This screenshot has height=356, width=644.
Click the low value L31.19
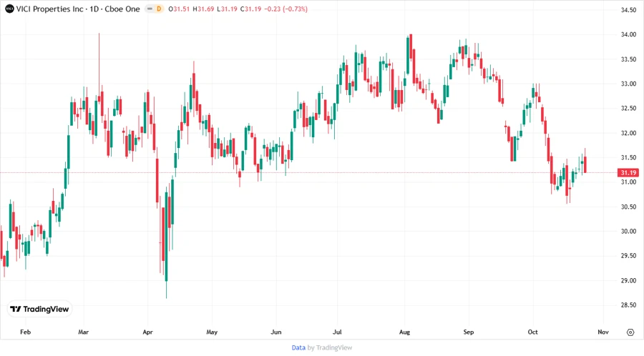pos(227,9)
